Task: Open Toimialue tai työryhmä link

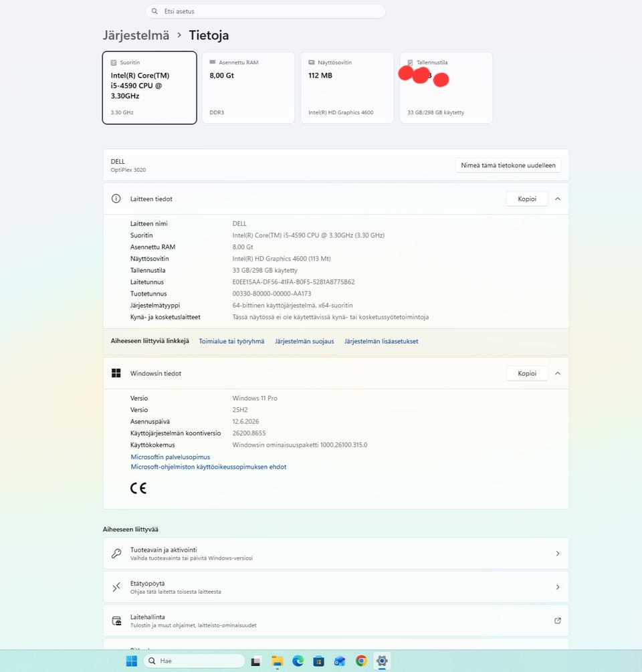Action: coord(231,341)
